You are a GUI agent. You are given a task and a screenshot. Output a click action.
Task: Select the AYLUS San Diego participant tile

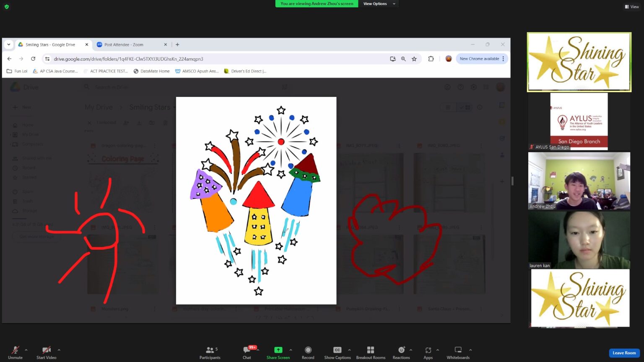[579, 122]
